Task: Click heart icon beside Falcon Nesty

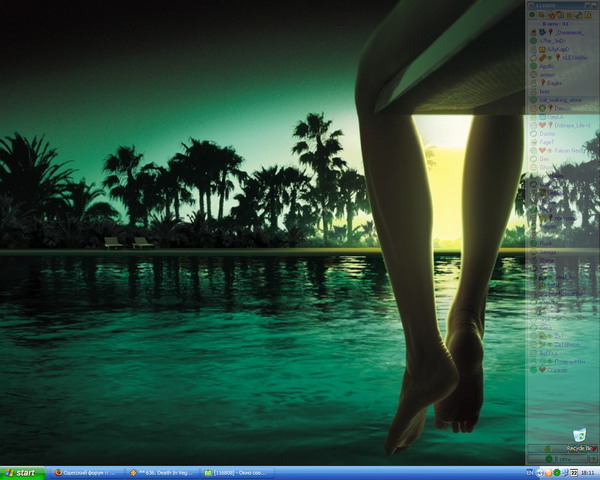Action: point(542,150)
